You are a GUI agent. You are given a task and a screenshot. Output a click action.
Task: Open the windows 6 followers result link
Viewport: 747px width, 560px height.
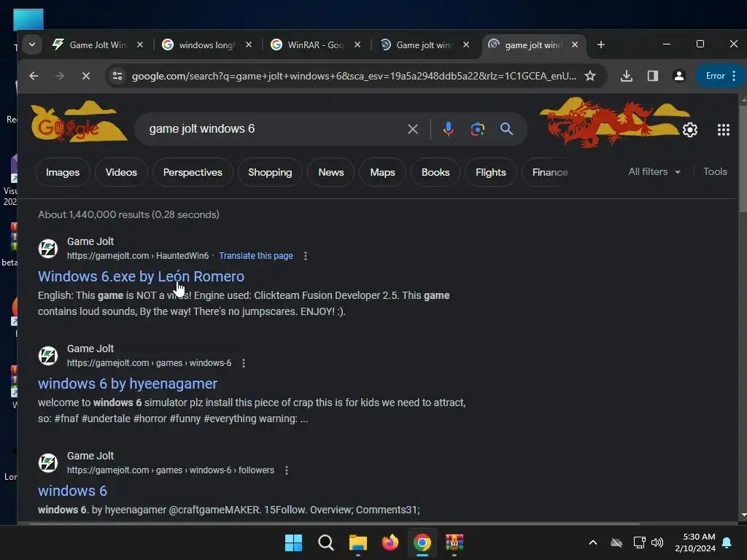(x=72, y=491)
